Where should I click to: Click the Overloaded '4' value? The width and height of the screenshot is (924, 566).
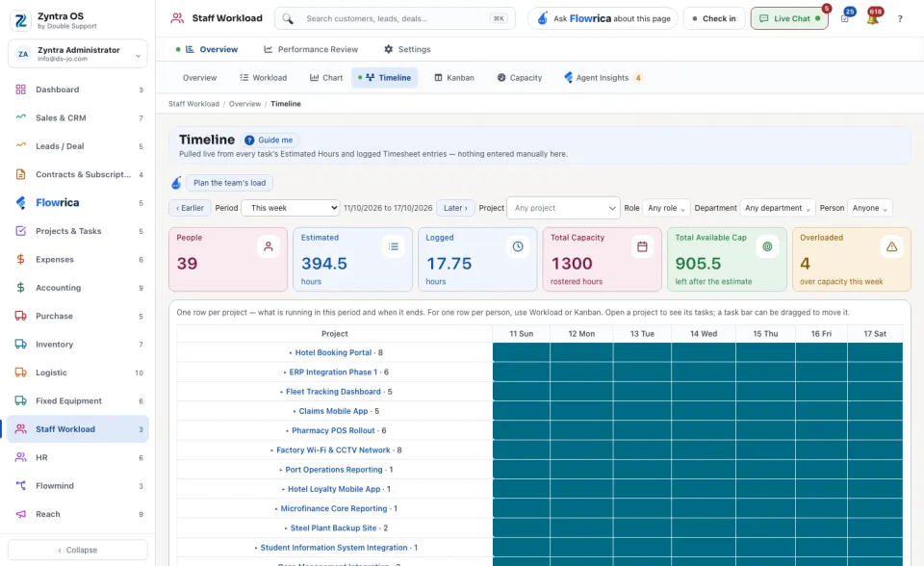click(x=805, y=263)
